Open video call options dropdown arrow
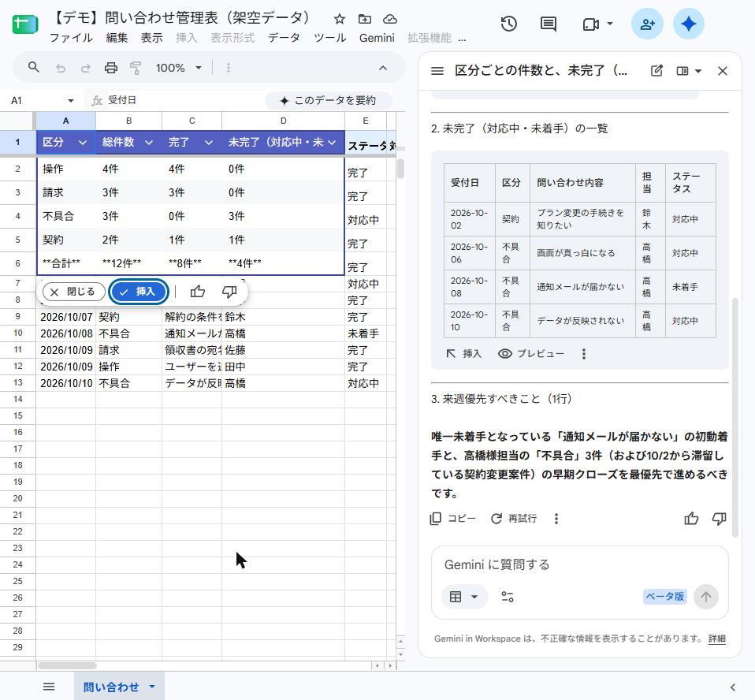The width and height of the screenshot is (755, 700). pyautogui.click(x=610, y=24)
